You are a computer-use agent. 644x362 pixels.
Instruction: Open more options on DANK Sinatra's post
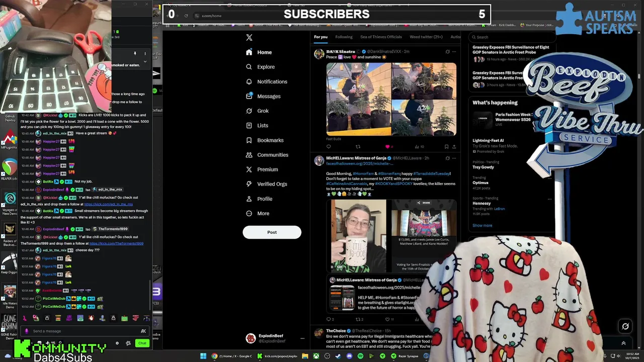[454, 51]
